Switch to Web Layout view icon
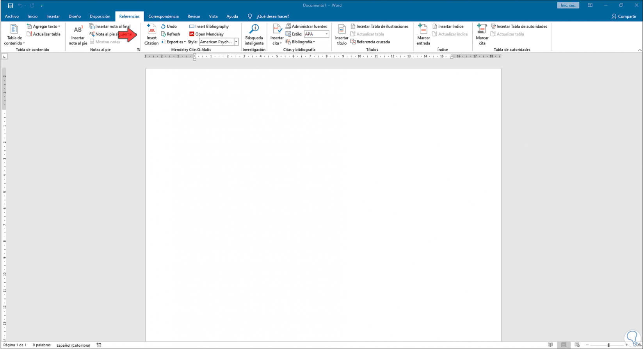This screenshot has width=644, height=349. pos(577,345)
